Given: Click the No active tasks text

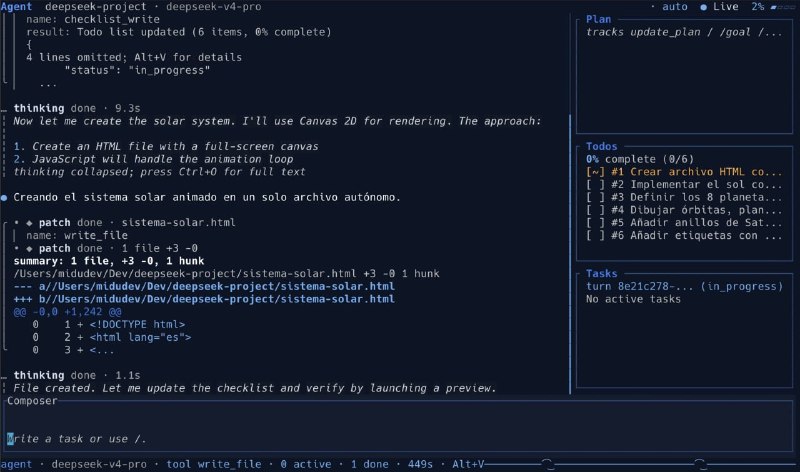Looking at the screenshot, I should pyautogui.click(x=633, y=299).
